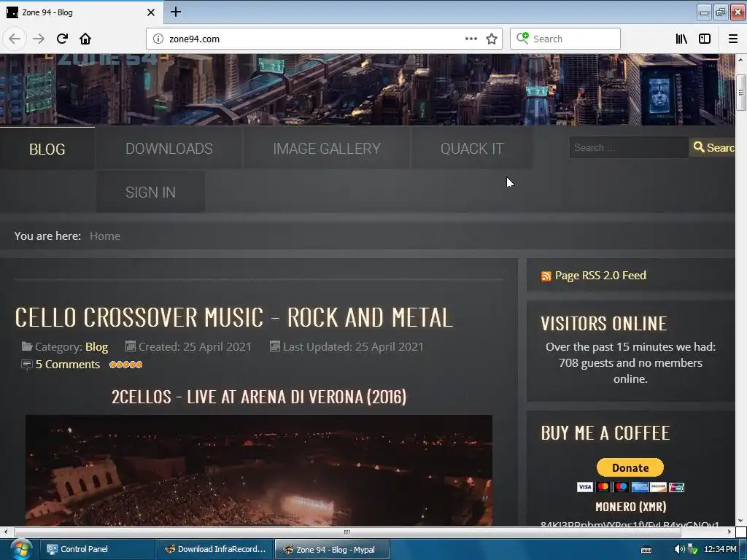The height and width of the screenshot is (560, 747).
Task: Click the Last Updated calendar icon
Action: (x=274, y=346)
